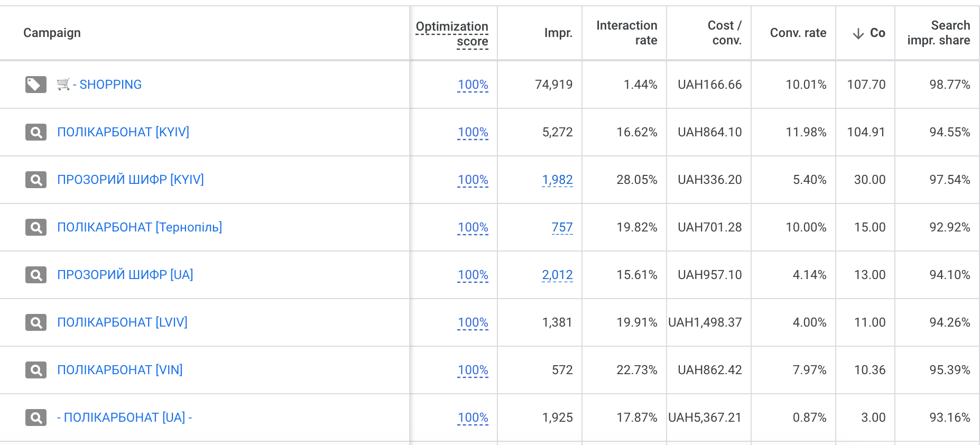Sort by Optimization score column header
Viewport: 980px width, 445px height.
452,34
